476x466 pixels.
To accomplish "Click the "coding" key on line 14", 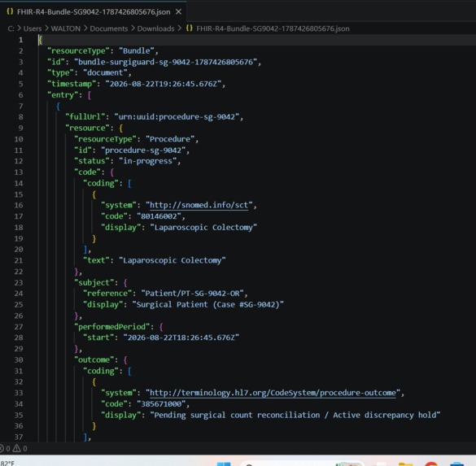I will (x=101, y=183).
